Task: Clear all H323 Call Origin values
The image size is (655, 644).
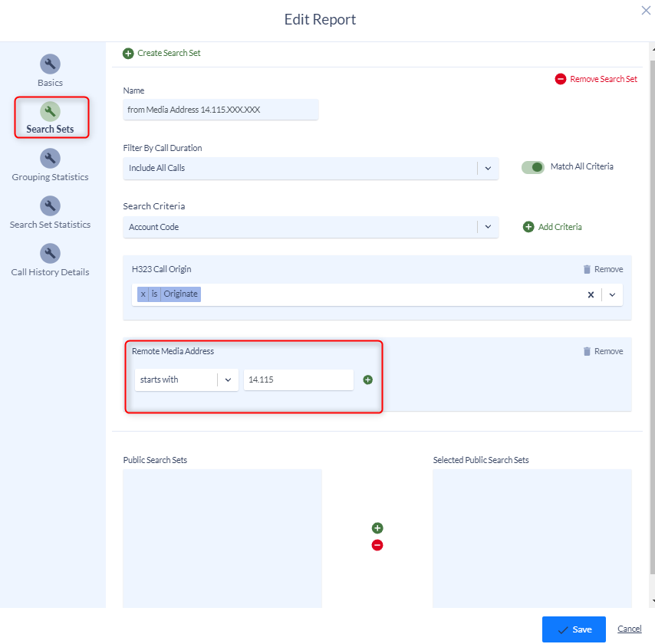Action: [x=591, y=295]
